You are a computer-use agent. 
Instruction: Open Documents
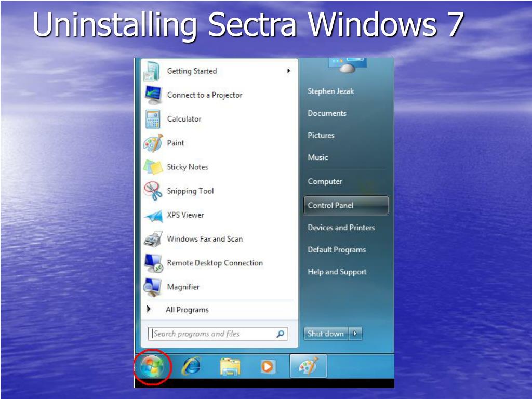point(327,113)
